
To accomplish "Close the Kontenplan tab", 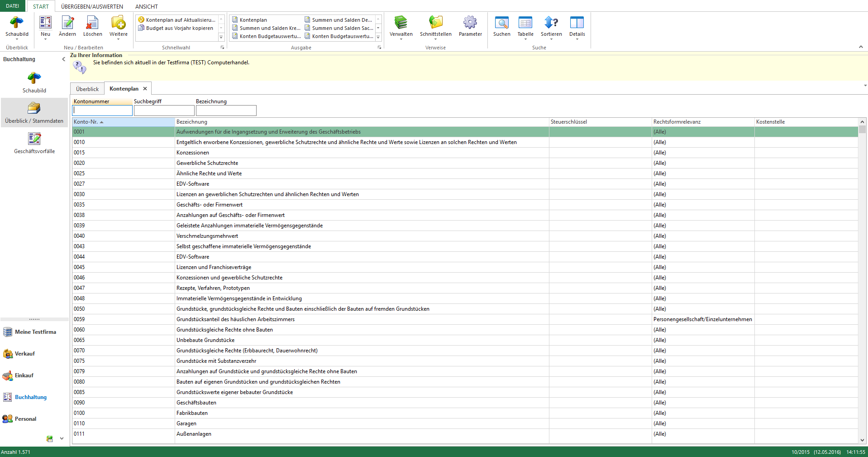I will pyautogui.click(x=145, y=89).
